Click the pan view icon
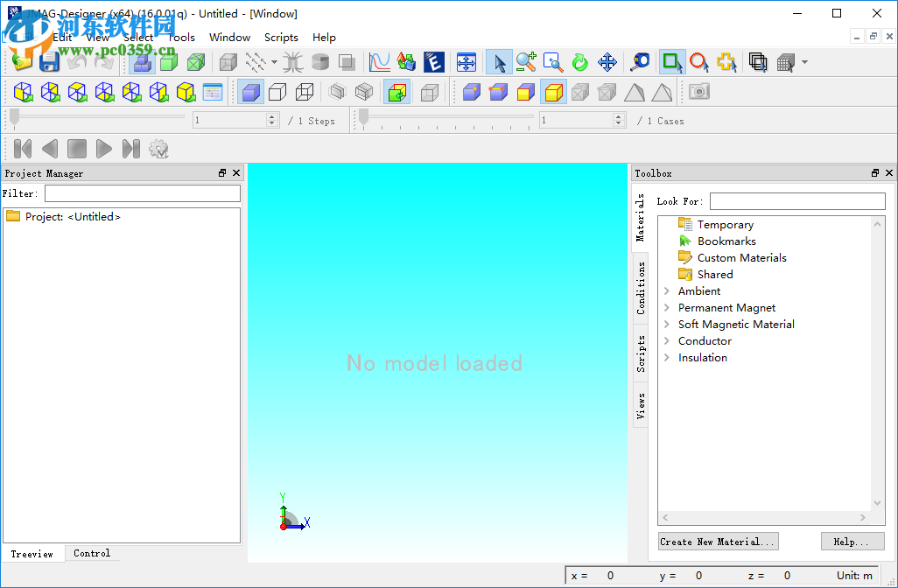Viewport: 898px width, 588px height. (607, 62)
